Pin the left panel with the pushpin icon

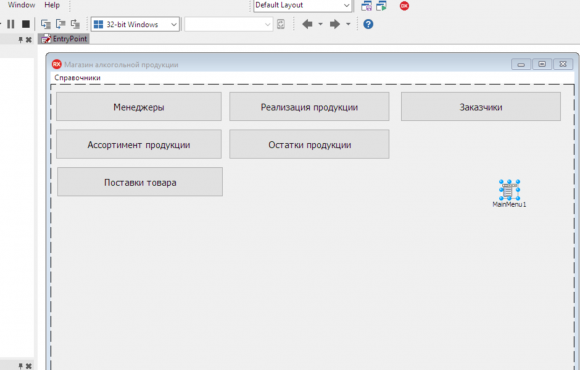click(21, 40)
